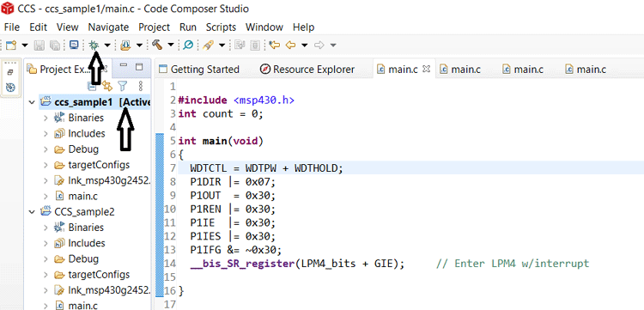Click the Save All icon
Viewport: 644px width, 310px height.
(x=54, y=45)
